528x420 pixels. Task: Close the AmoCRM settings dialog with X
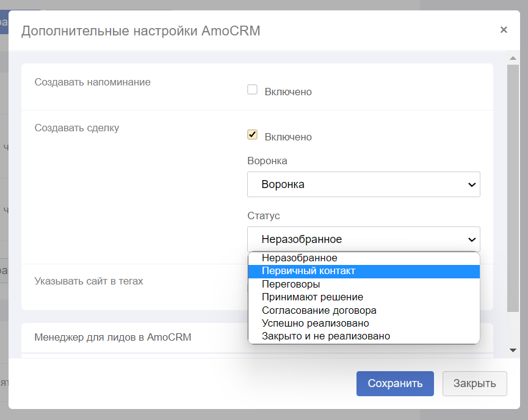(504, 30)
